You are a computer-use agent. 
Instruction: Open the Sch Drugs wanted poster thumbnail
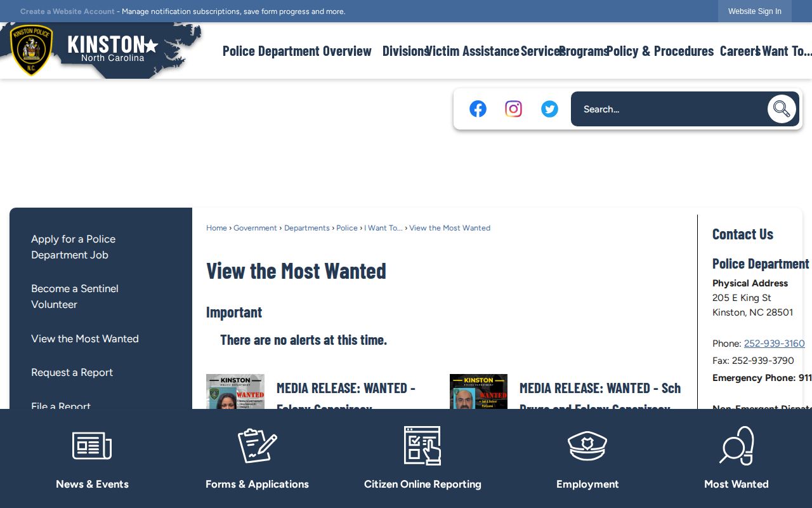478,392
